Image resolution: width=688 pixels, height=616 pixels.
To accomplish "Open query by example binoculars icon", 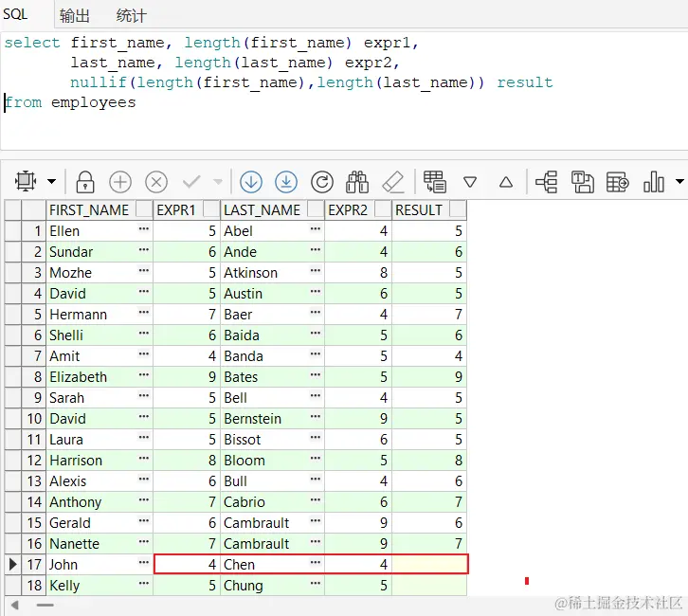I will pos(357,182).
